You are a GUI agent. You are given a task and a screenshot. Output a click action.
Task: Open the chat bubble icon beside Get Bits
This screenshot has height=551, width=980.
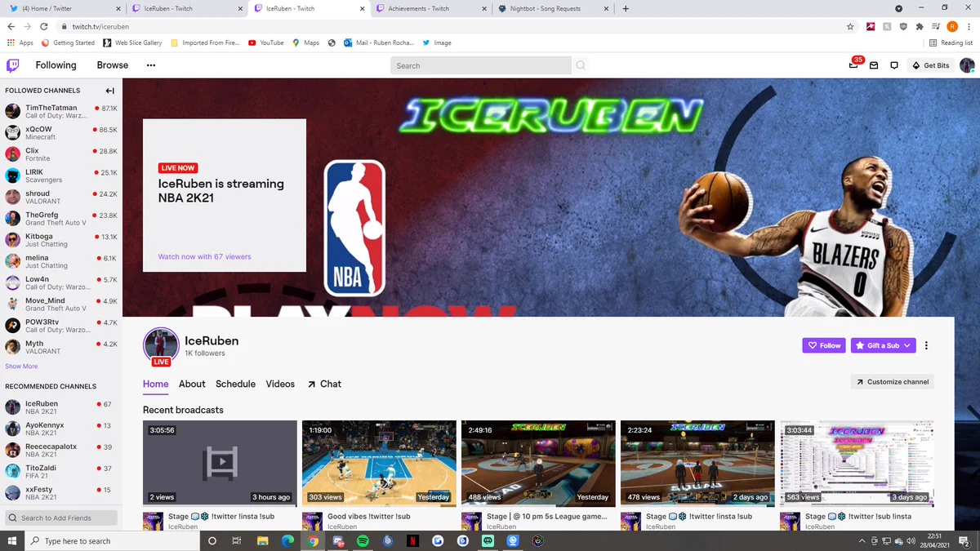pyautogui.click(x=894, y=65)
